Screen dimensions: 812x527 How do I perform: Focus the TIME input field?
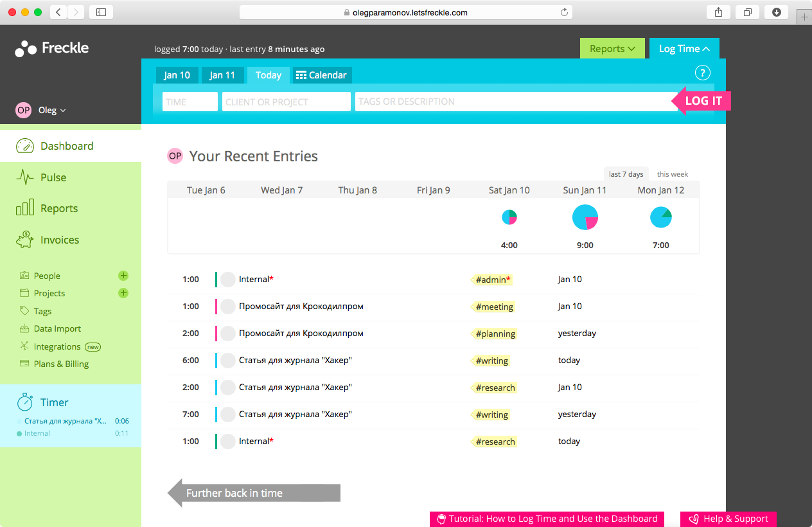[x=190, y=102]
